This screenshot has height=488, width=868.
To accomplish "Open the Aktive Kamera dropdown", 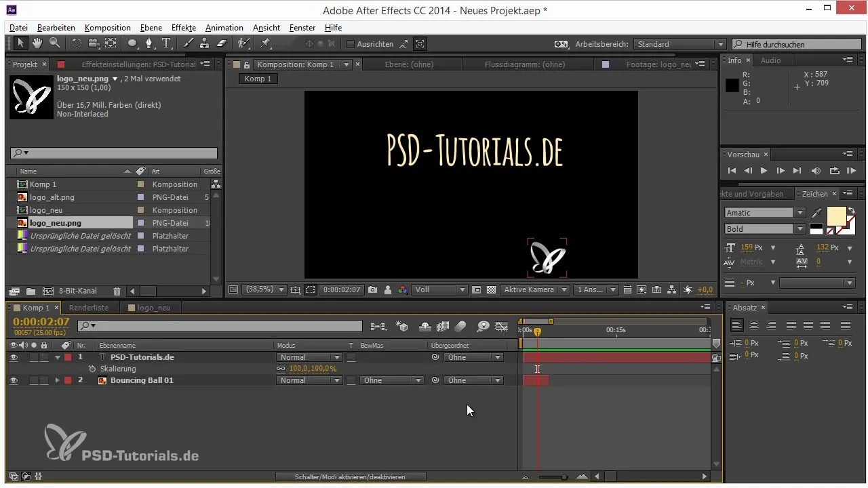I will click(535, 289).
